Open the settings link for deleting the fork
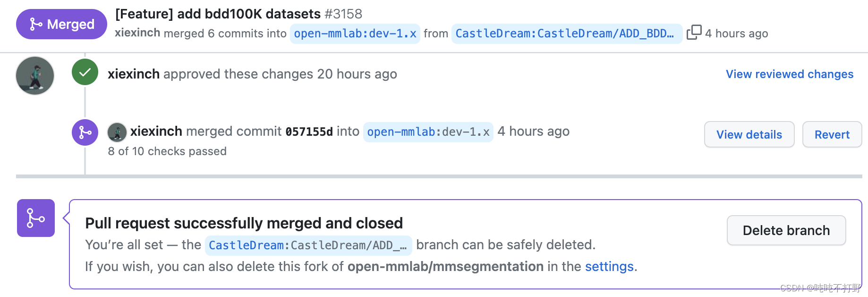The image size is (868, 297). point(609,267)
